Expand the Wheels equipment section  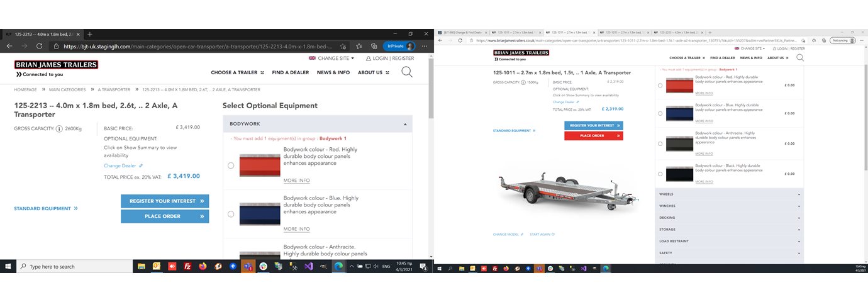(729, 194)
